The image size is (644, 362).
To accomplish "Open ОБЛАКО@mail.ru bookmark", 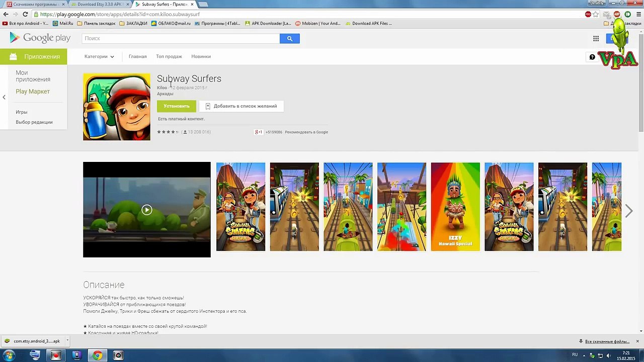I will pyautogui.click(x=171, y=24).
